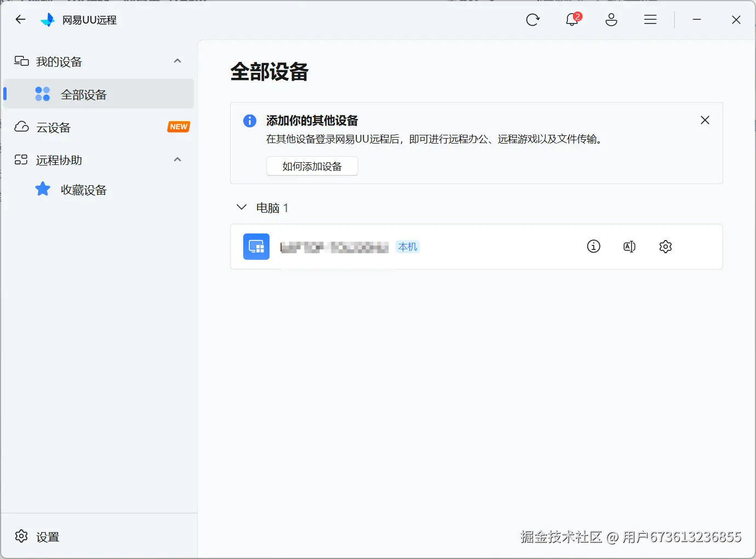Click the NEW badge beside 云设备
This screenshot has width=756, height=559.
tap(179, 127)
